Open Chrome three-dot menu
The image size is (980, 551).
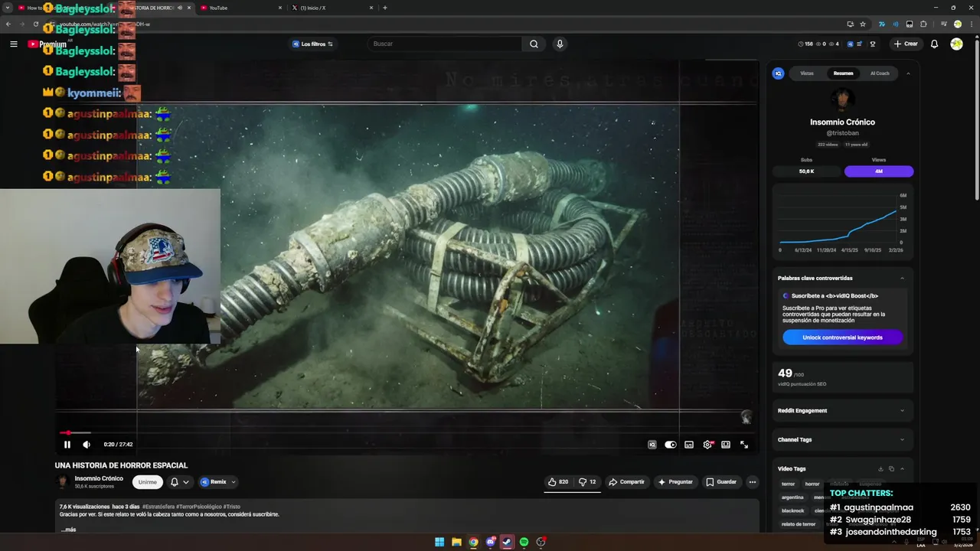tap(970, 24)
